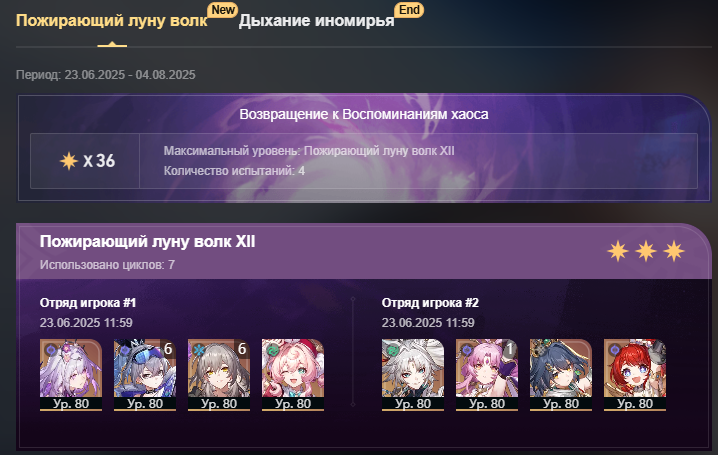Click the Отряд игрока #1 label

pos(87,303)
